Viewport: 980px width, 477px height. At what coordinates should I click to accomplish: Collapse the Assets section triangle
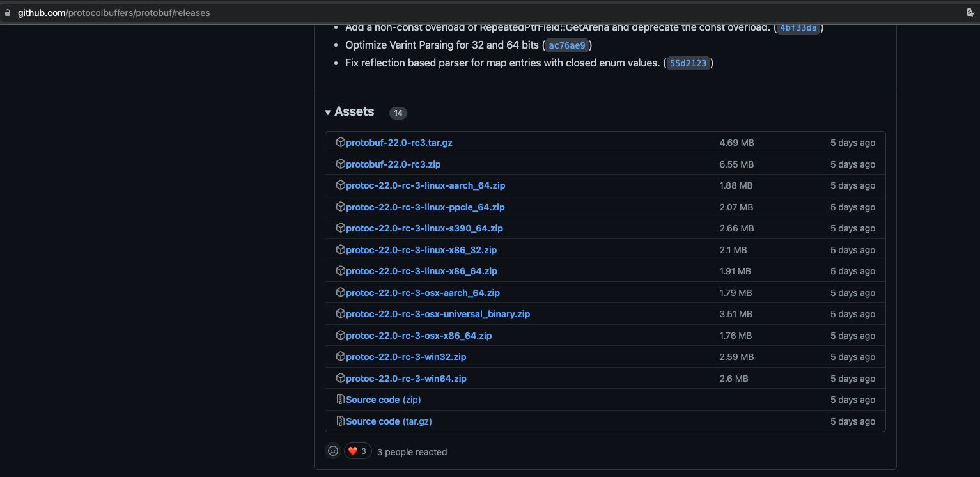pyautogui.click(x=328, y=113)
